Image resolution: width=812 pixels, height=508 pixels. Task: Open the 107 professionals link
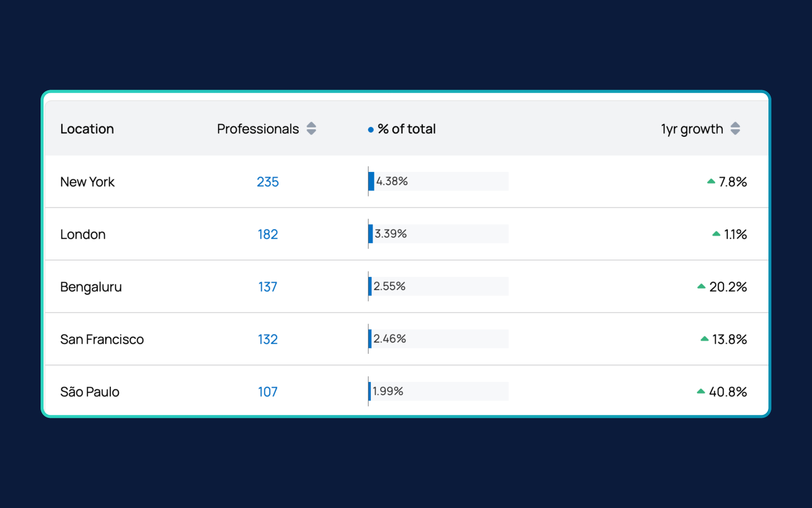point(268,392)
